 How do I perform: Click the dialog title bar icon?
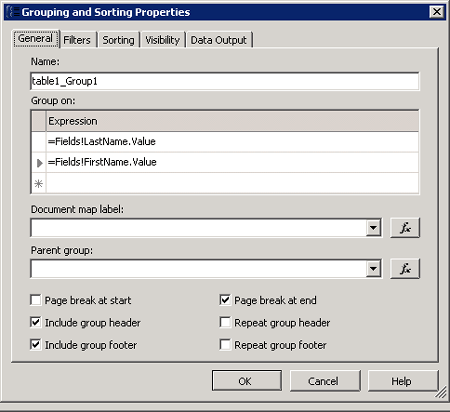13,12
